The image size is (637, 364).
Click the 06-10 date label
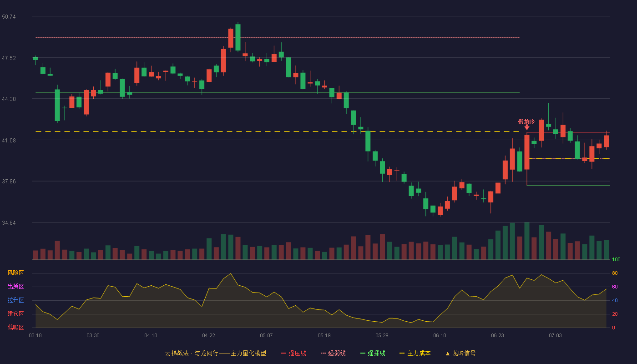point(440,335)
